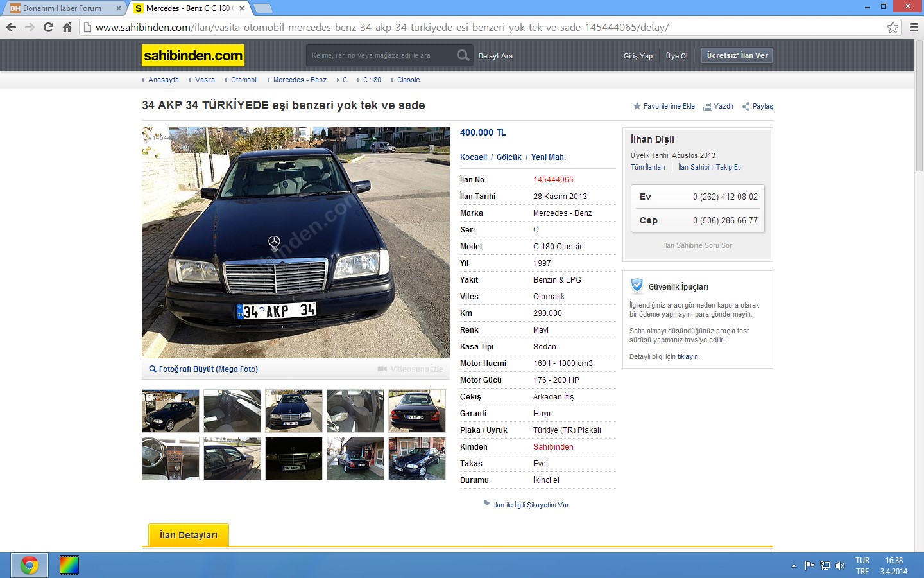Click İlan ile İlgili Şikayetim Var
The image size is (924, 578).
pos(531,505)
